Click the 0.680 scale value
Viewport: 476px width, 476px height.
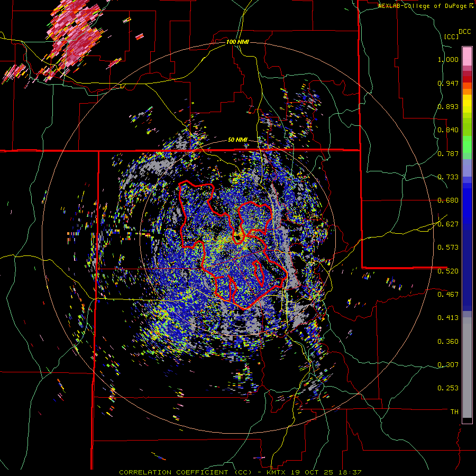point(448,200)
